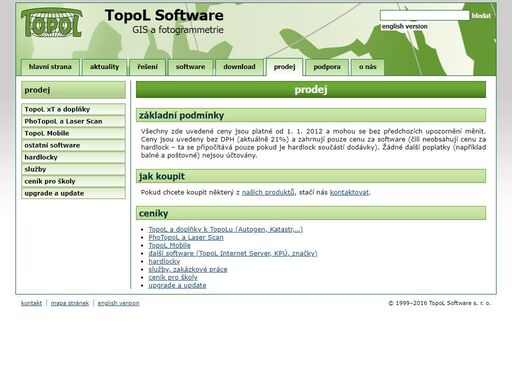The image size is (512, 384).
Task: Open the podpora tab
Action: click(x=327, y=67)
